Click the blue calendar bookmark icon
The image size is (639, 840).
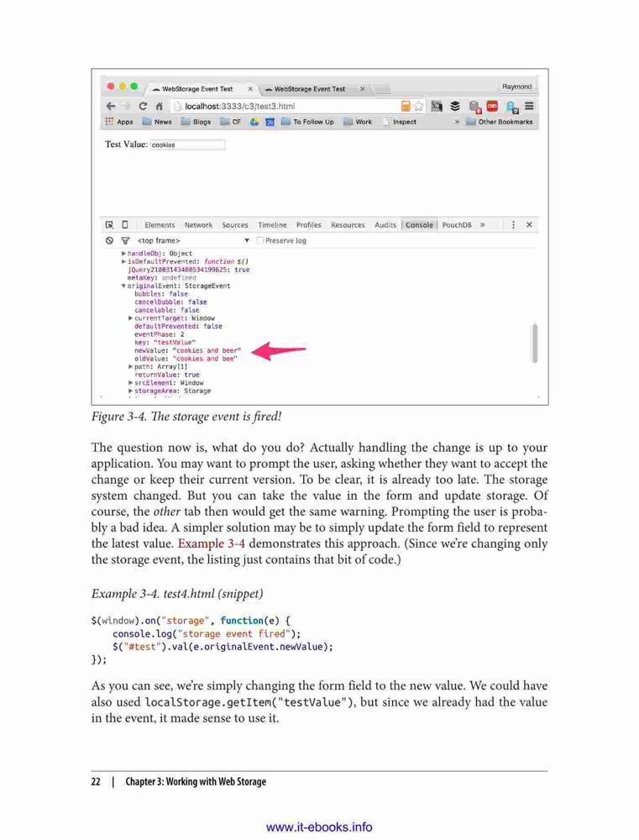270,122
